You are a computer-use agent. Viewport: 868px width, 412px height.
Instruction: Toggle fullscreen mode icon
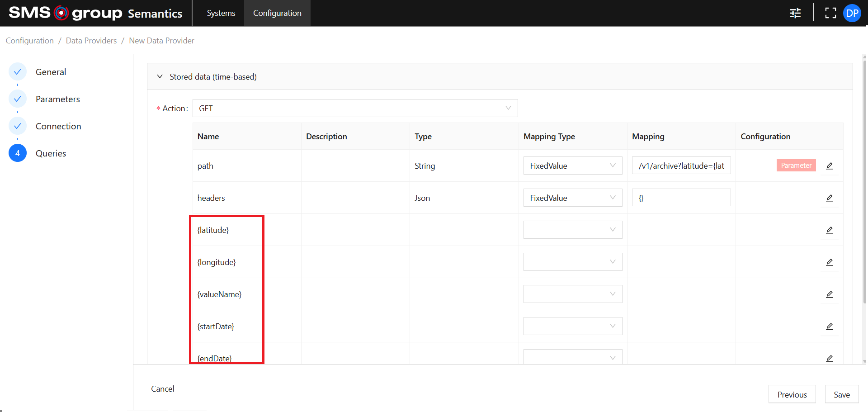(830, 13)
